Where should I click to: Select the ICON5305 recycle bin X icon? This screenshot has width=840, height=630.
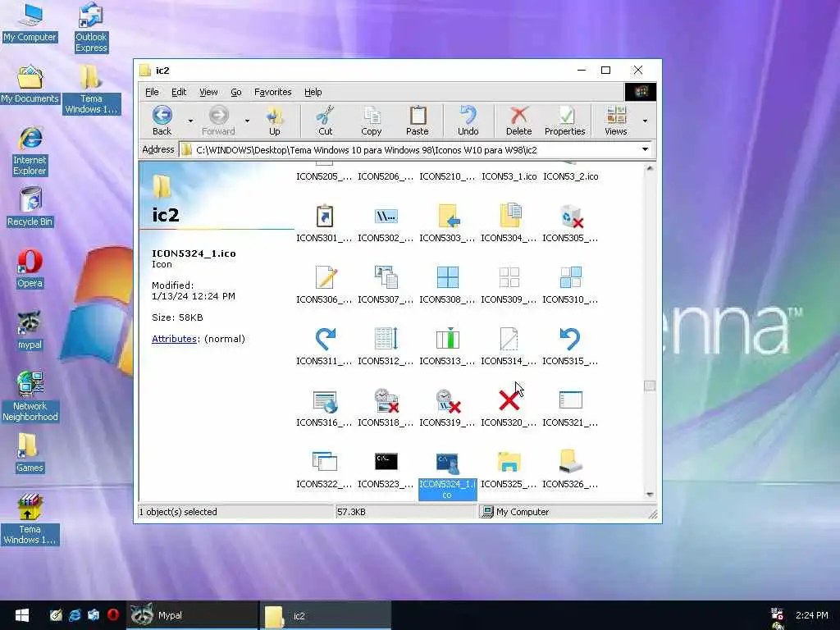coord(571,217)
